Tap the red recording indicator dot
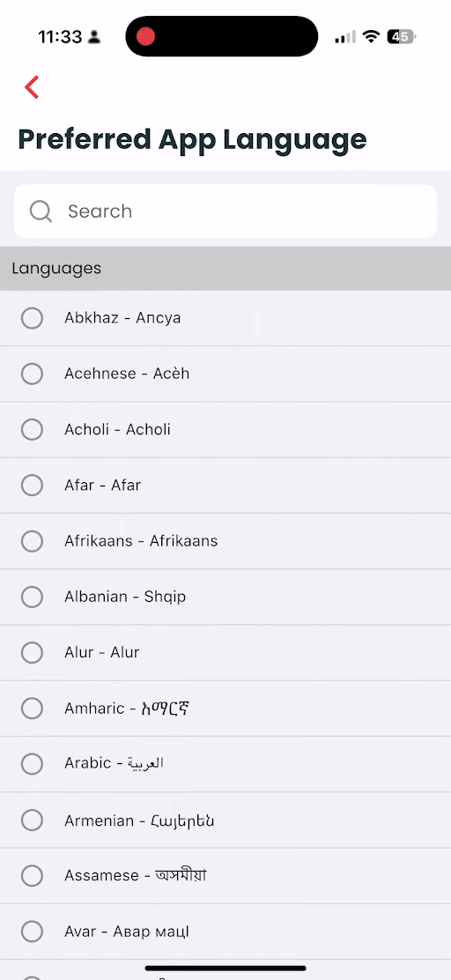Viewport: 451px width, 980px height. click(145, 36)
